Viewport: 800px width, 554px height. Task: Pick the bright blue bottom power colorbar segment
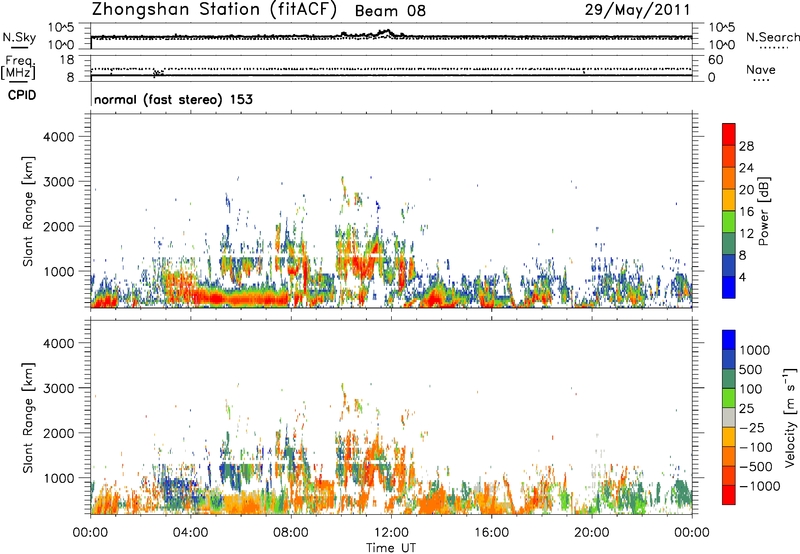tap(729, 288)
